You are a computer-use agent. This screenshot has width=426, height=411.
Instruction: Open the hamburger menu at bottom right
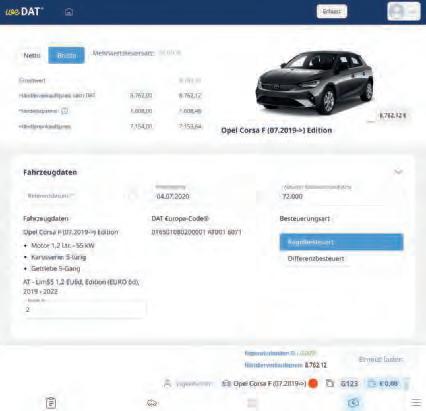click(416, 402)
